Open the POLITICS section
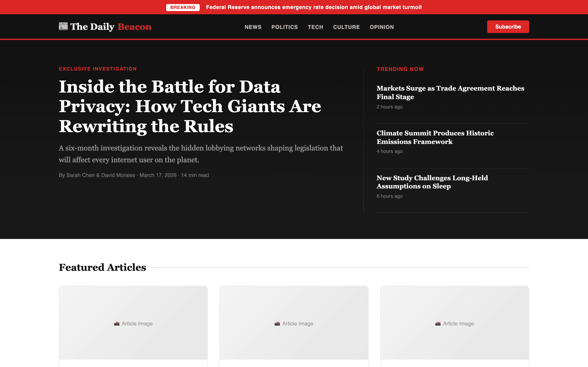This screenshot has height=367, width=588. [x=285, y=27]
